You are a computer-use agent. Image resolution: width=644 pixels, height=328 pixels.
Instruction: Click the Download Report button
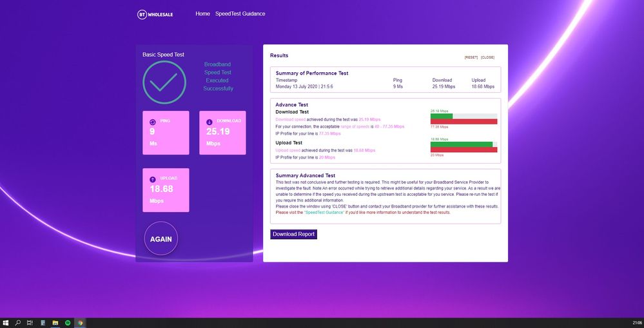point(293,234)
